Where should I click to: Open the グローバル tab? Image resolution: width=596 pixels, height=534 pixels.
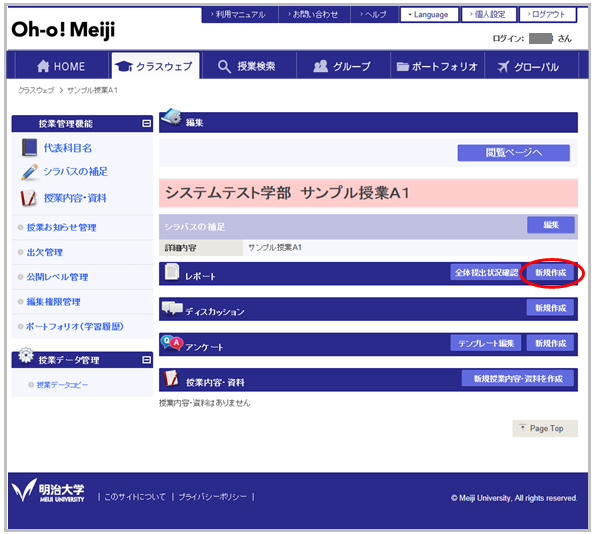(x=531, y=66)
